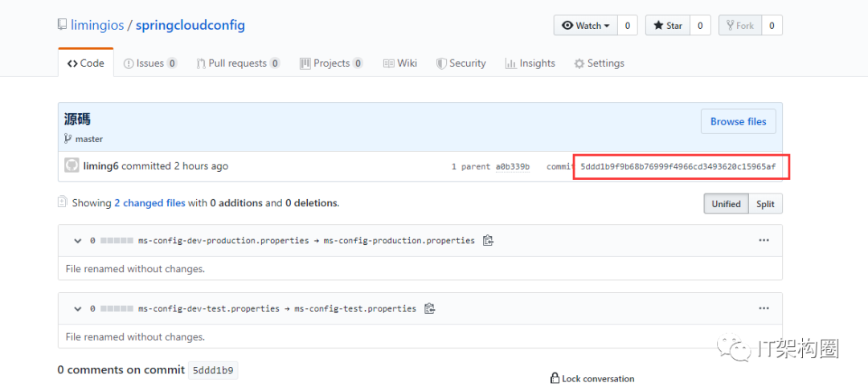This screenshot has height=387, width=868.
Task: Go to Settings tab
Action: click(x=599, y=63)
